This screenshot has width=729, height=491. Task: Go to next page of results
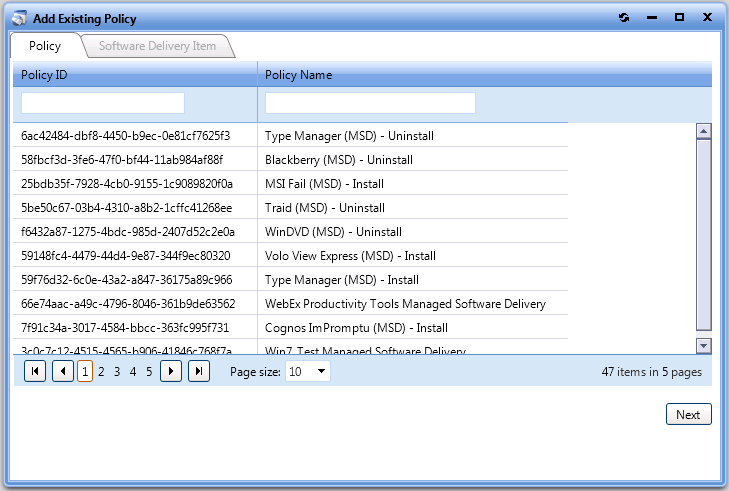pos(171,372)
